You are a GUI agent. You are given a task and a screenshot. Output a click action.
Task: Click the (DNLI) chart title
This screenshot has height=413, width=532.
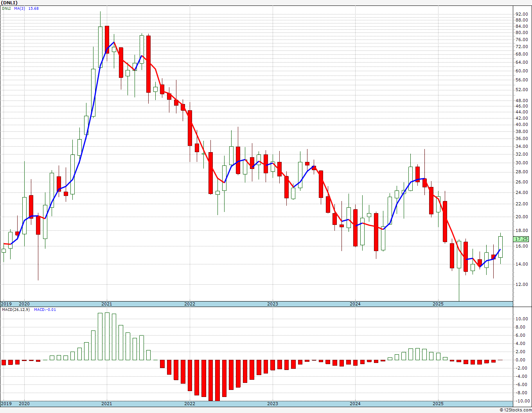tap(9, 3)
